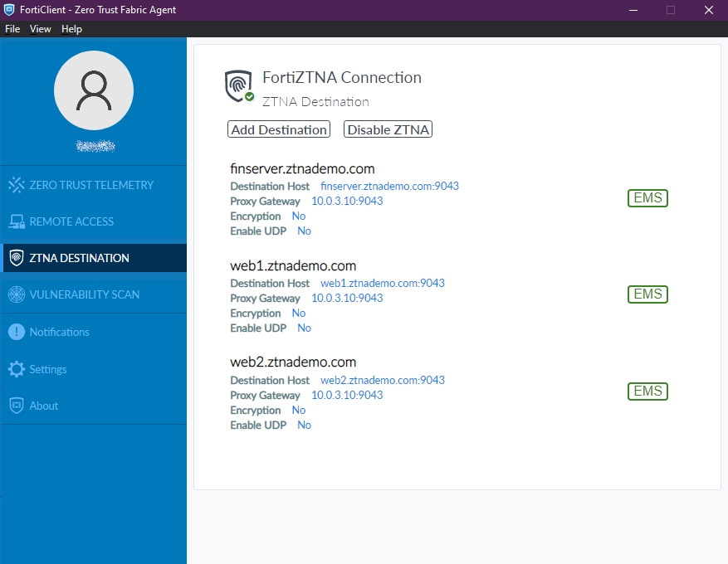Open VULNERABILITY SCAN section
The image size is (728, 564).
[x=93, y=294]
